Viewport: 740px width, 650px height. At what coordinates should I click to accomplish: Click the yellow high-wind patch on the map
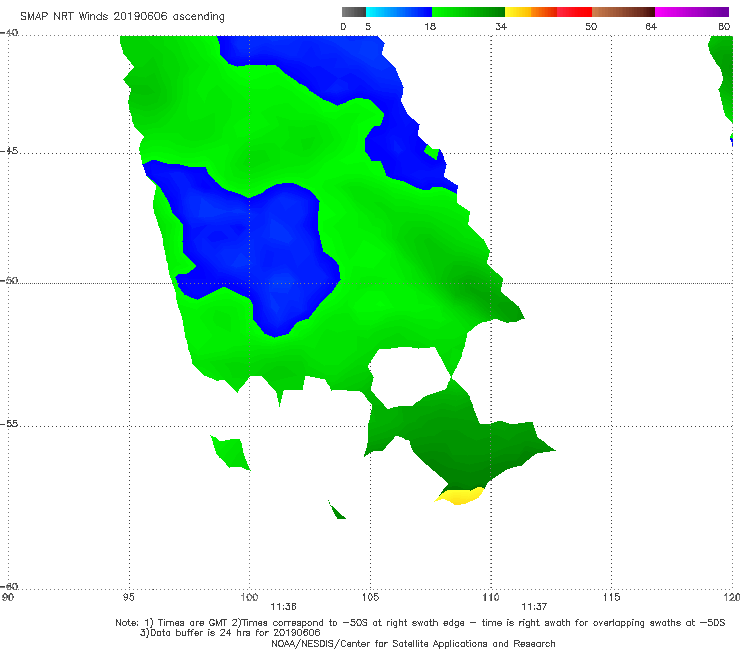point(460,496)
